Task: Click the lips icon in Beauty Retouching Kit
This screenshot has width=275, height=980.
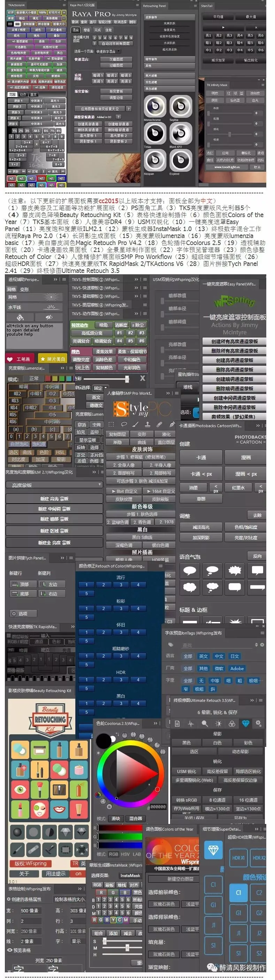Action: [59, 810]
